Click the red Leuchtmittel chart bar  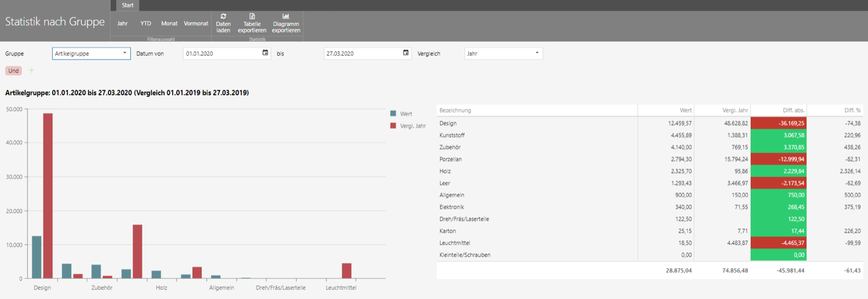coord(347,271)
